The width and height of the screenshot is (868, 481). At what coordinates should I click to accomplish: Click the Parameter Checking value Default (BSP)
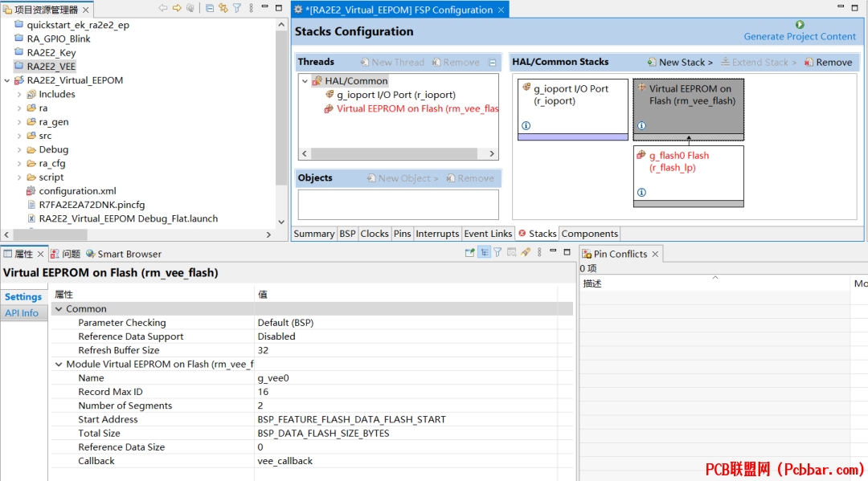285,323
